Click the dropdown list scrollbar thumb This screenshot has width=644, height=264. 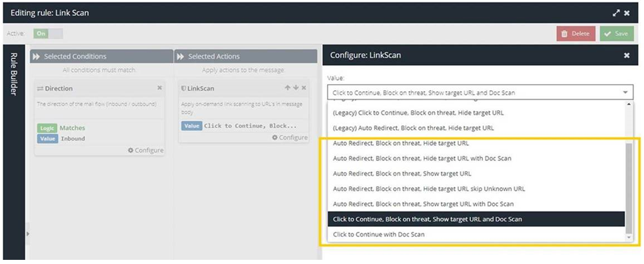pyautogui.click(x=629, y=188)
